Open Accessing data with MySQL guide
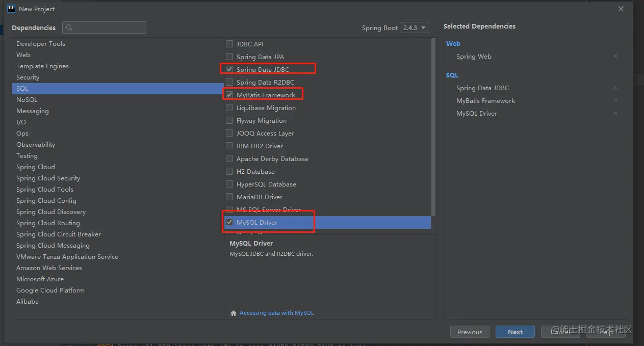The image size is (644, 346). (277, 313)
